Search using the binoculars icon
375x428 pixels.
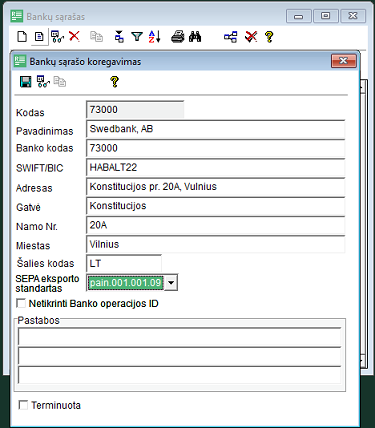[x=195, y=36]
